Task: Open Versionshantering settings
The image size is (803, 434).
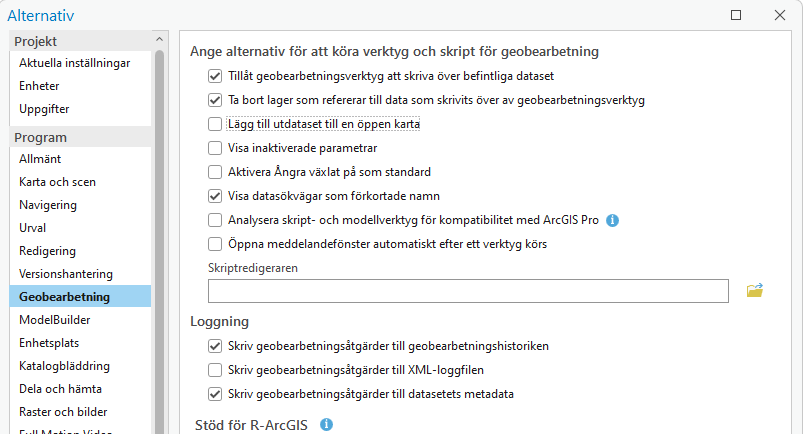Action: (66, 274)
